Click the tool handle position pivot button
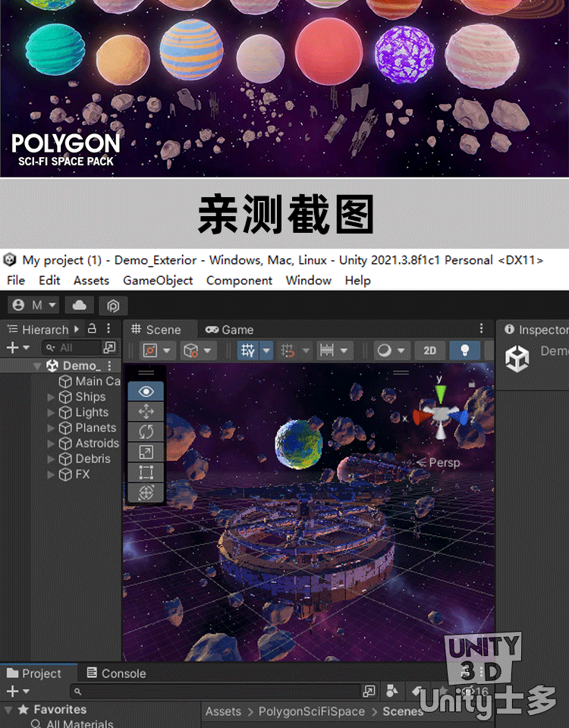The image size is (569, 728). 150,350
